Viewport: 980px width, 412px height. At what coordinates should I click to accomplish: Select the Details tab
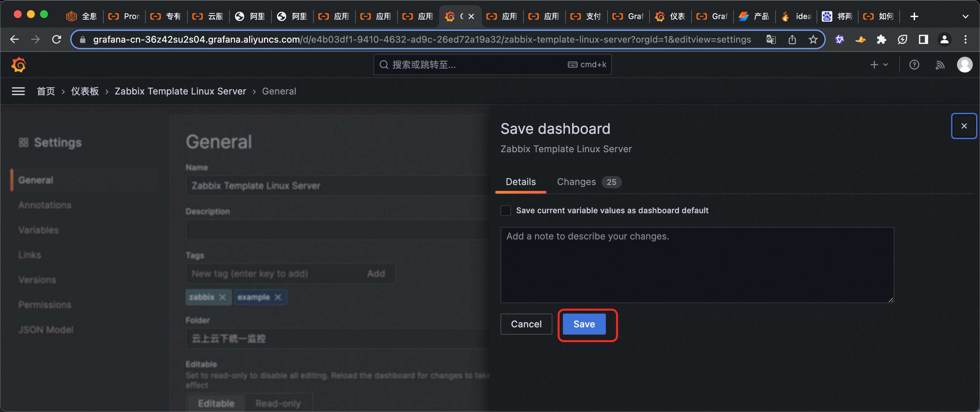point(521,182)
